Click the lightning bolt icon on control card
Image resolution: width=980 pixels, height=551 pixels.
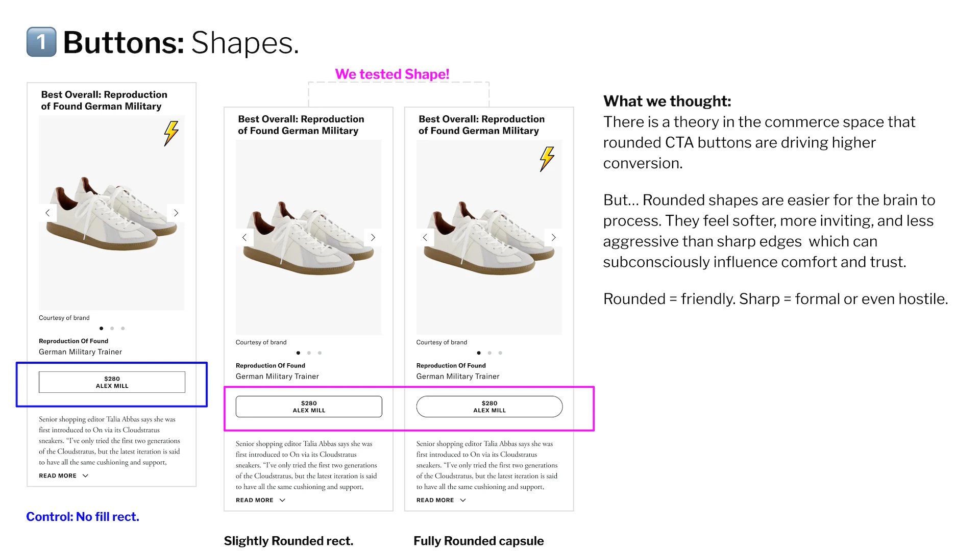coord(171,134)
